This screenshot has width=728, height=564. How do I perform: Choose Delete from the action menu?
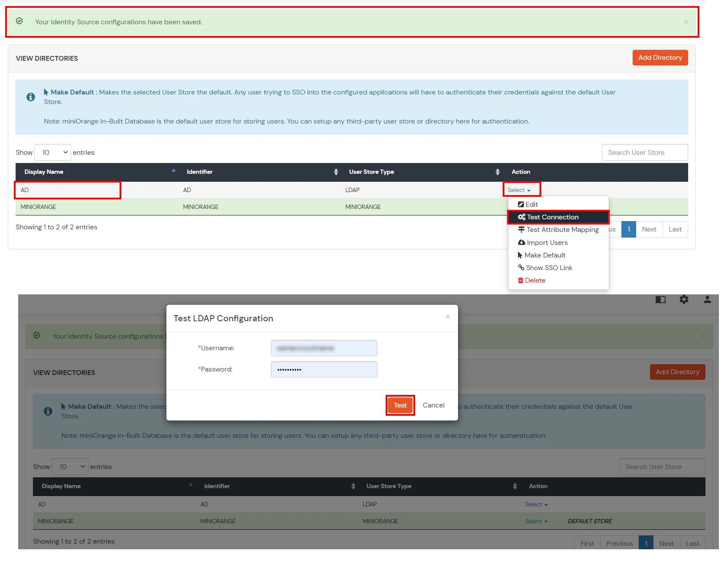tap(531, 280)
